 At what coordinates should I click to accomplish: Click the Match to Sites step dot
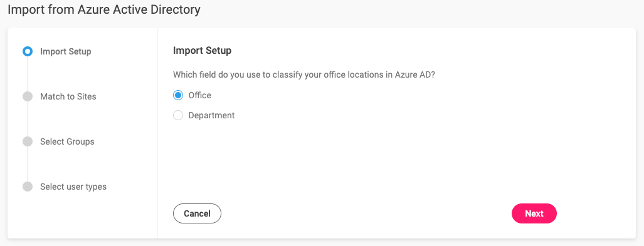coord(28,96)
